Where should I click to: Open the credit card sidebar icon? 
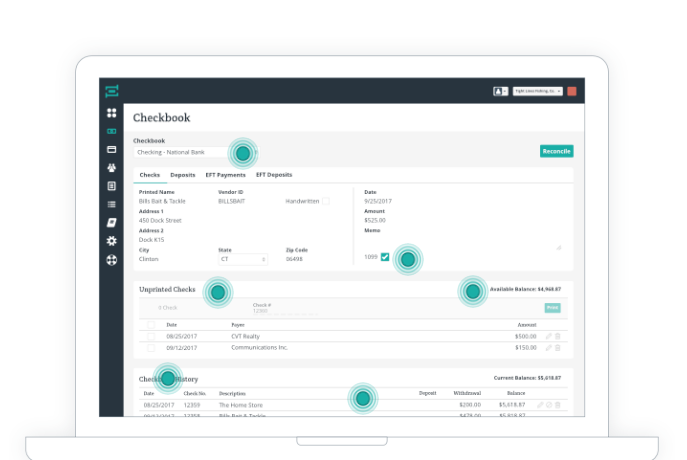[112, 150]
